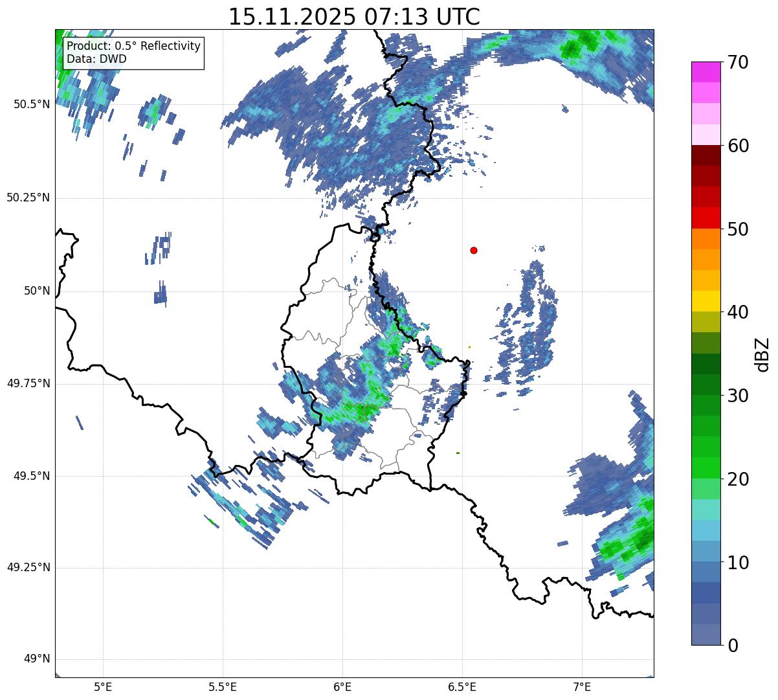This screenshot has width=778, height=700.
Task: Click the colorbar tick label 40
Action: pyautogui.click(x=738, y=312)
